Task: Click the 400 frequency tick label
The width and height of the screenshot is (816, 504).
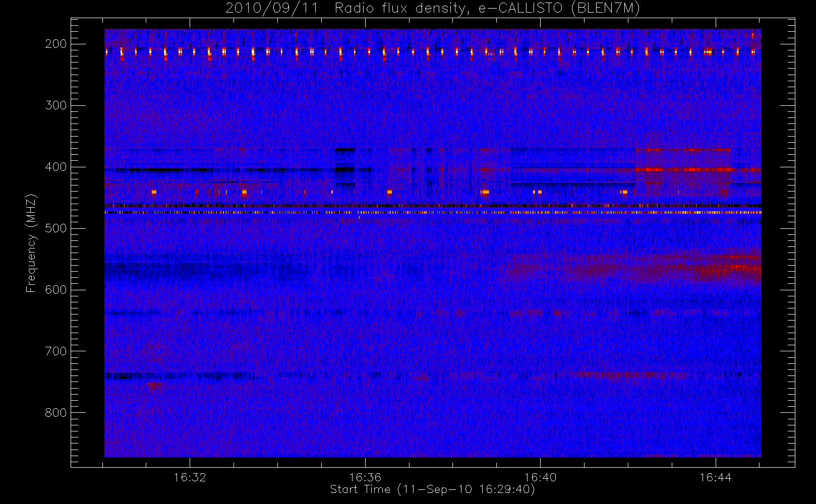Action: pos(55,167)
